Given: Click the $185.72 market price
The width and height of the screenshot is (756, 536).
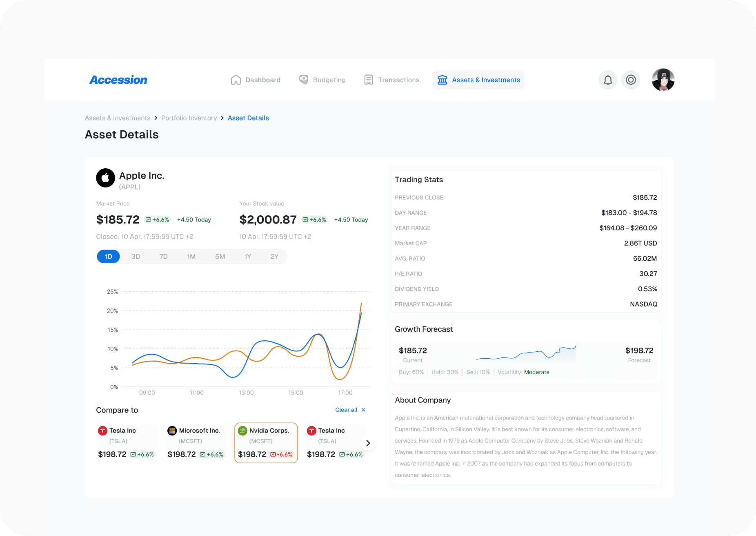Looking at the screenshot, I should [118, 220].
